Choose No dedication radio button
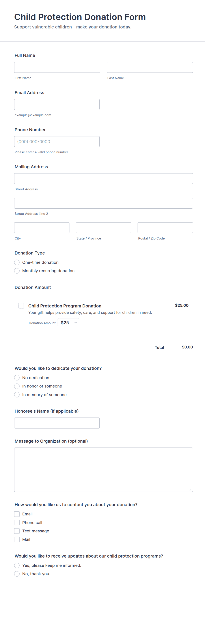Image resolution: width=205 pixels, height=644 pixels. [17, 378]
